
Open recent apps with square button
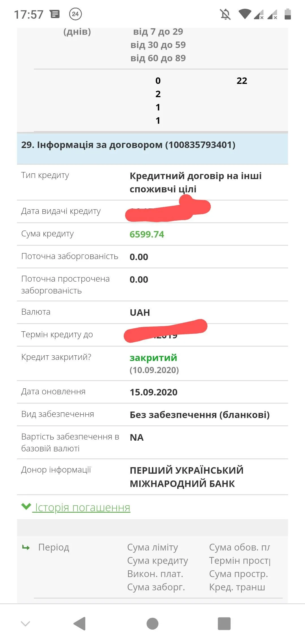click(x=224, y=623)
